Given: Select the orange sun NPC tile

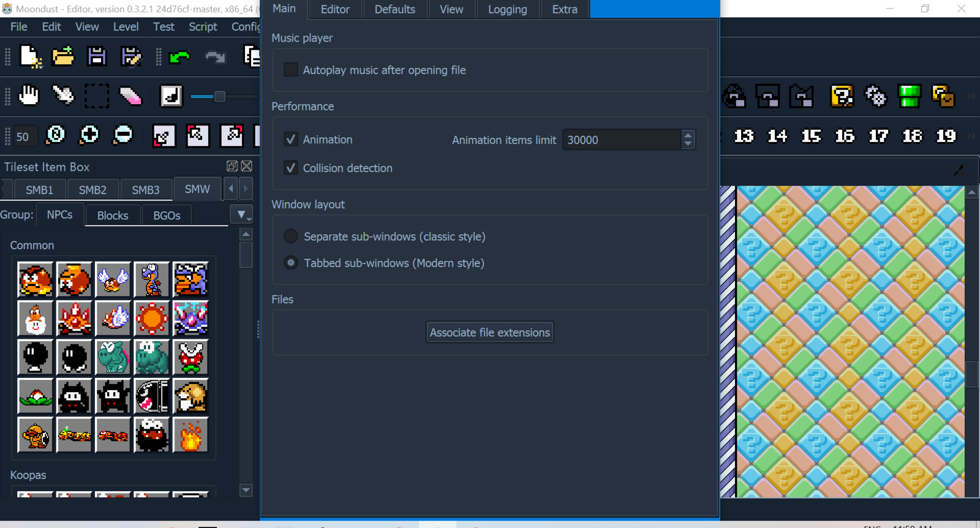Looking at the screenshot, I should (152, 319).
